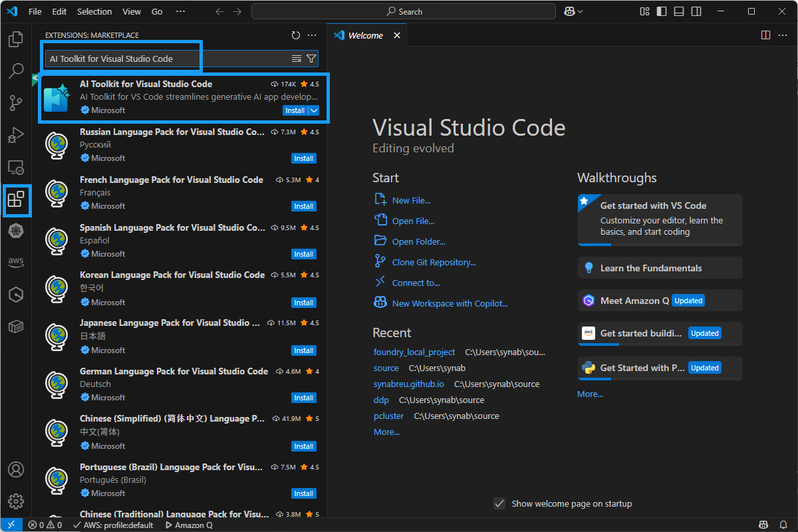This screenshot has height=532, width=798.
Task: Click the New File... link
Action: 411,200
